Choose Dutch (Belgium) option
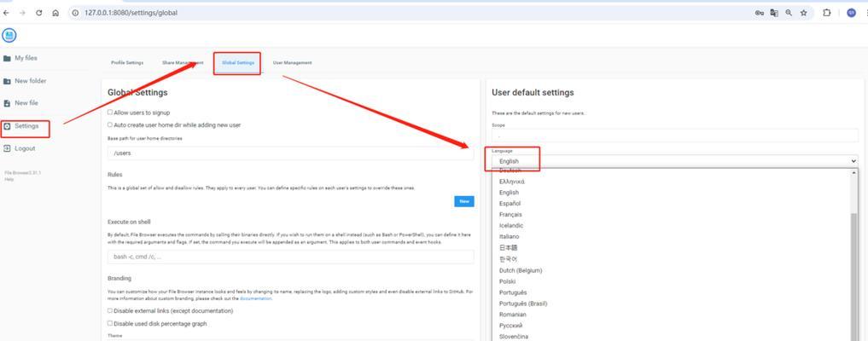This screenshot has width=868, height=341. coord(671,270)
